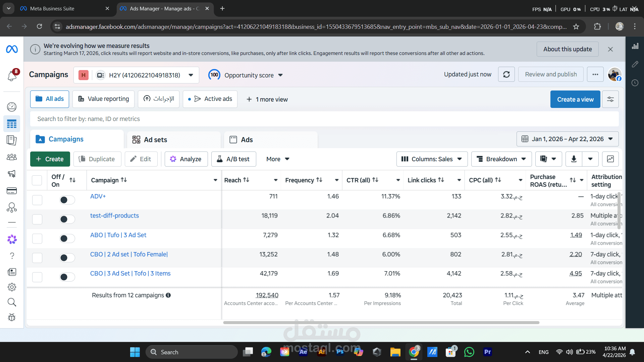Open the test-diff-products campaign link

point(114,216)
